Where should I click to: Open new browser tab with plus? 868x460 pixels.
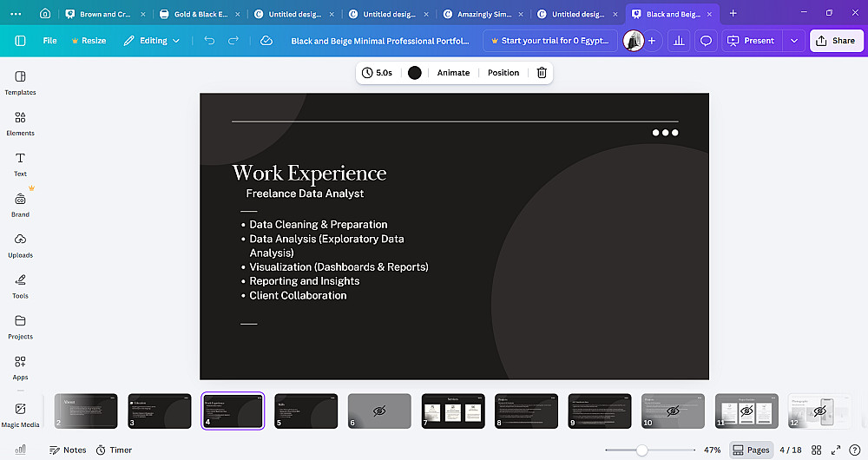(733, 13)
